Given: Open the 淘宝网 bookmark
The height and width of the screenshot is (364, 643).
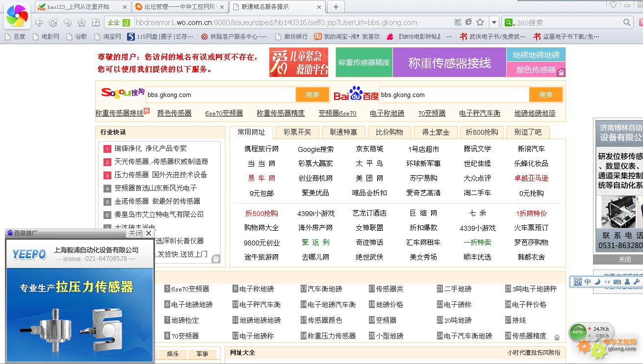Looking at the screenshot, I should coord(107,37).
